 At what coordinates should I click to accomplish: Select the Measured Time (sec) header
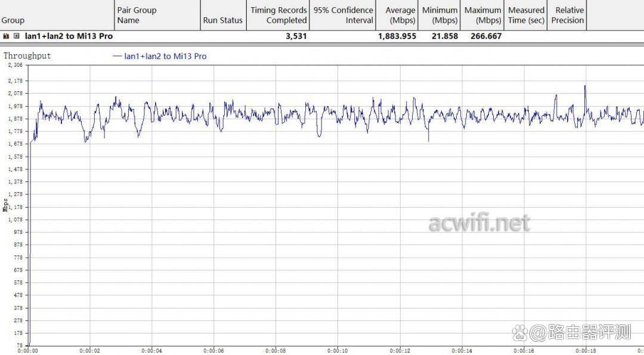point(526,15)
